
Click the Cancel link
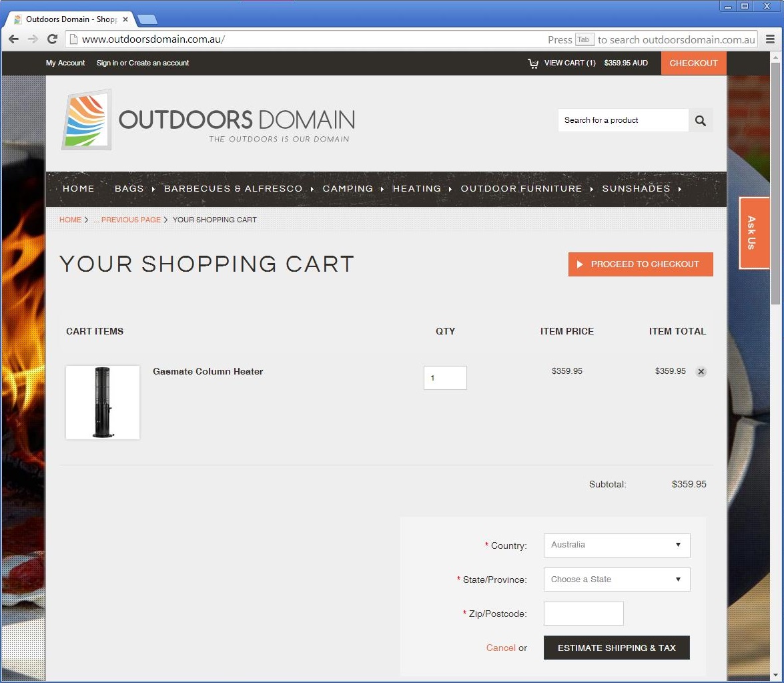pyautogui.click(x=500, y=648)
